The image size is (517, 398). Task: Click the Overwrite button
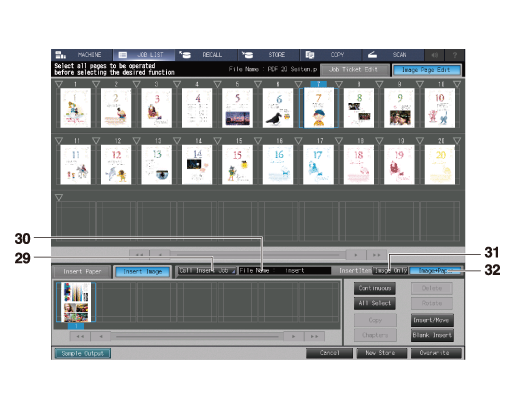436,353
